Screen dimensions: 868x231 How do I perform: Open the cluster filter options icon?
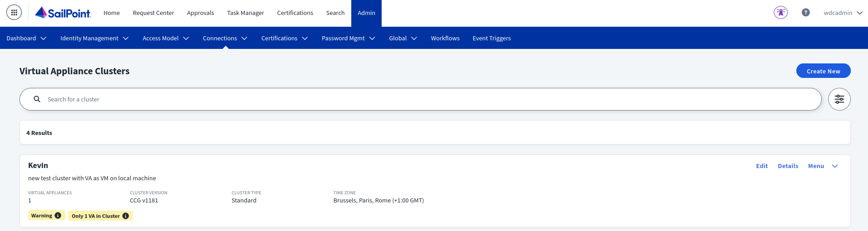839,99
